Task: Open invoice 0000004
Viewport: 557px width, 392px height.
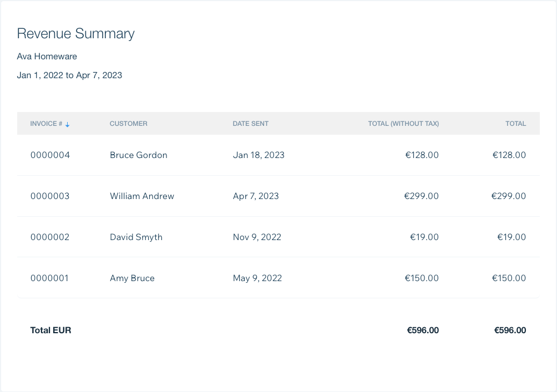Action: pos(50,155)
